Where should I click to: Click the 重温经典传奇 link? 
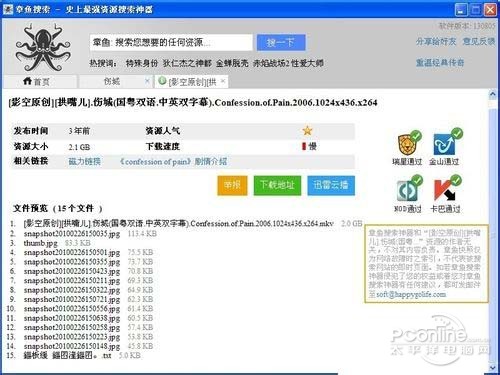[440, 63]
